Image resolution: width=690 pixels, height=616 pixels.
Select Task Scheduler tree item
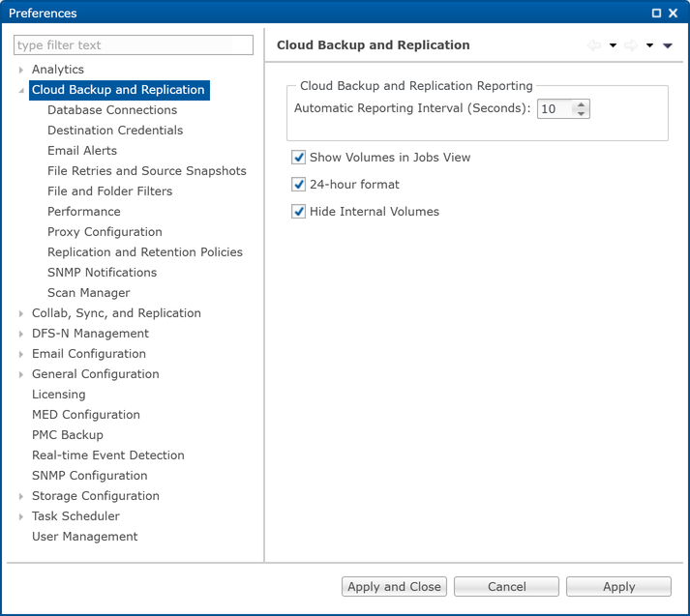[75, 516]
